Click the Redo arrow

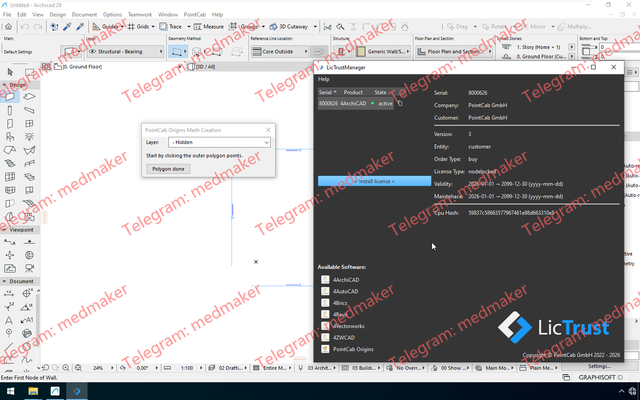pos(38,27)
